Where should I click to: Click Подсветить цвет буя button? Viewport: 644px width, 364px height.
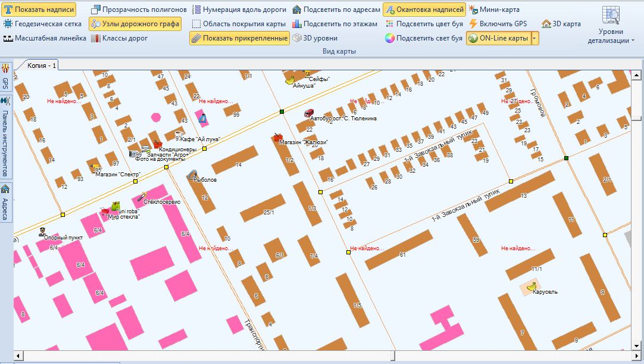(x=424, y=24)
